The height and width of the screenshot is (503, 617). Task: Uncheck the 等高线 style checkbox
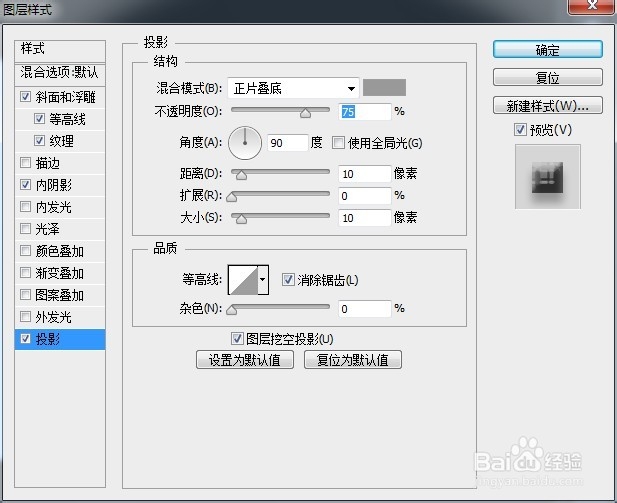[39, 118]
